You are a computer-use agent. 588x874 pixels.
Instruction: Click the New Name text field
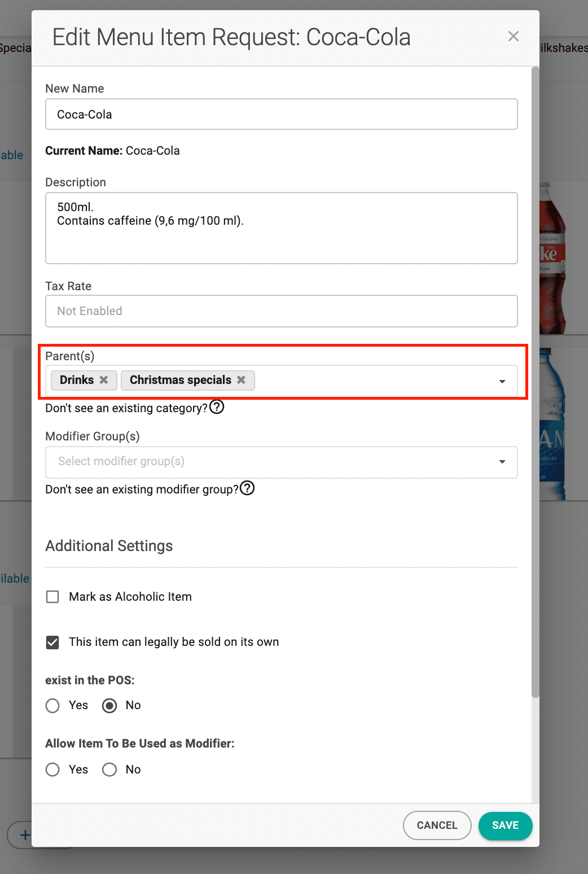[281, 115]
